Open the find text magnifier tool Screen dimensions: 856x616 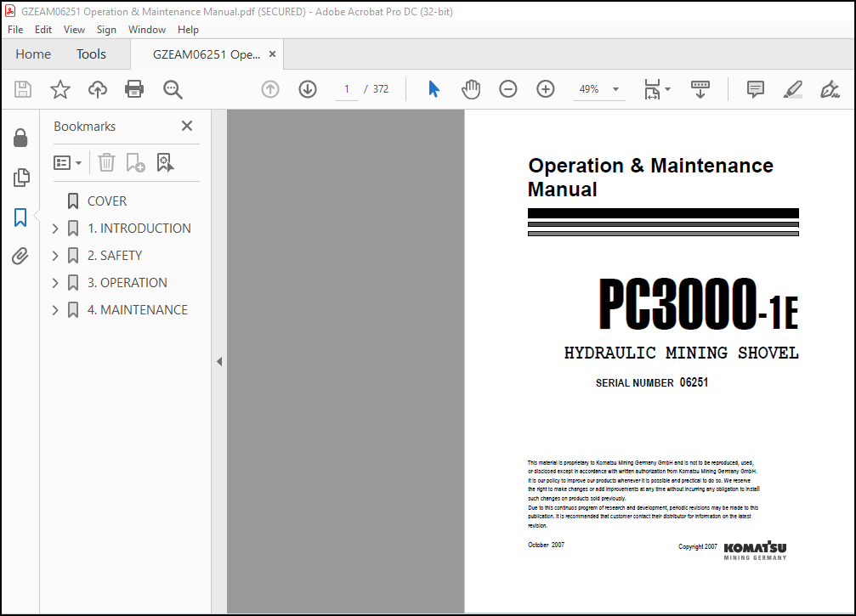tap(173, 89)
